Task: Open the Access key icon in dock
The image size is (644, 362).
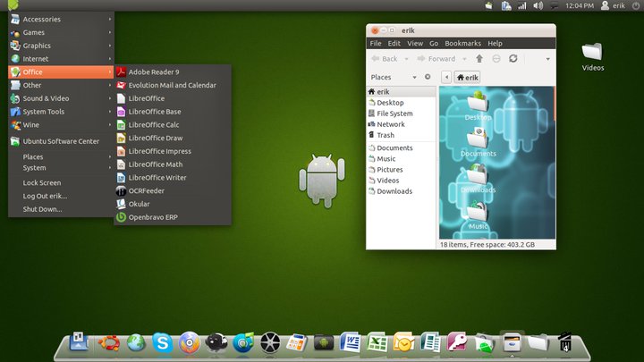Action: pos(457,342)
